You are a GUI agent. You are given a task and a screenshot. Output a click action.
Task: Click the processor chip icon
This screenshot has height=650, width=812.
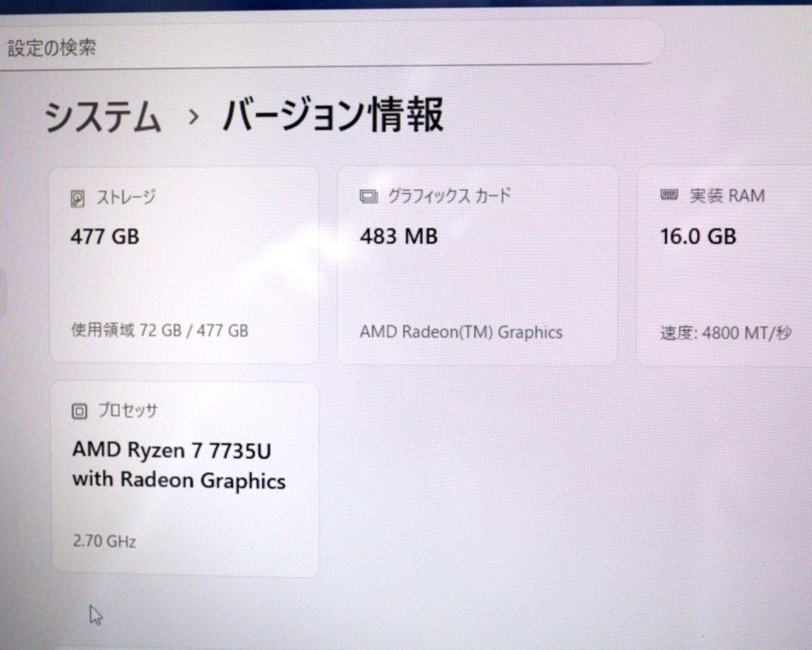tap(79, 411)
